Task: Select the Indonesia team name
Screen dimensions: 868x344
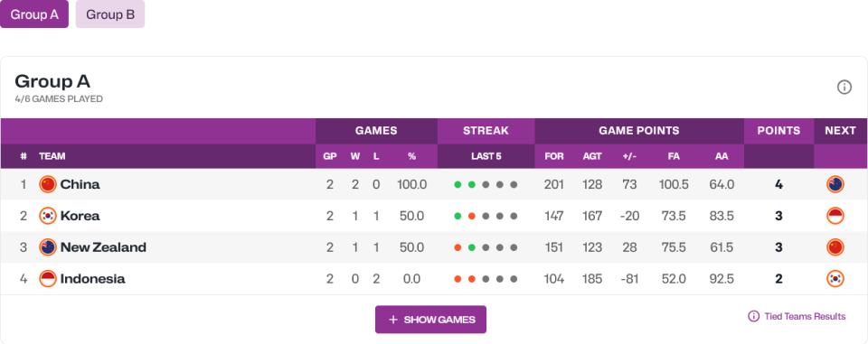Action: click(x=93, y=279)
